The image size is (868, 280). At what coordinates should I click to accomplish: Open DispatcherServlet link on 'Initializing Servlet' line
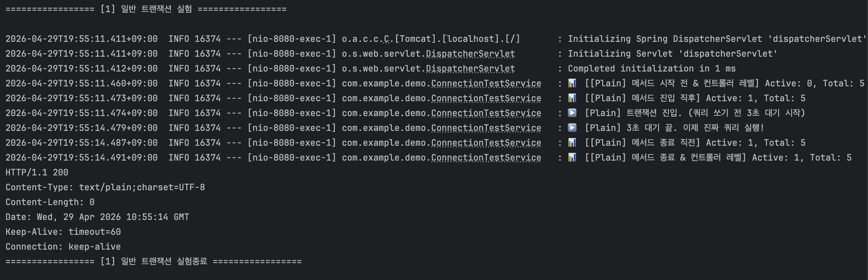[x=470, y=54]
